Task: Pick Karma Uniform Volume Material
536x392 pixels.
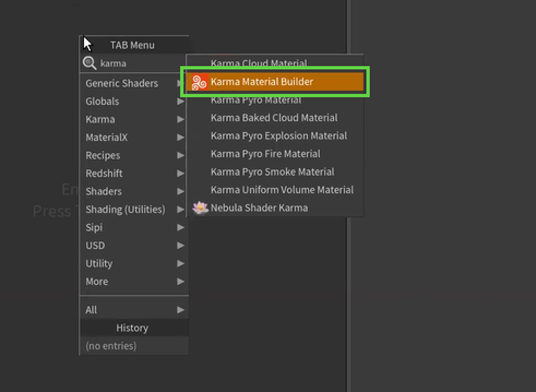Action: tap(282, 190)
